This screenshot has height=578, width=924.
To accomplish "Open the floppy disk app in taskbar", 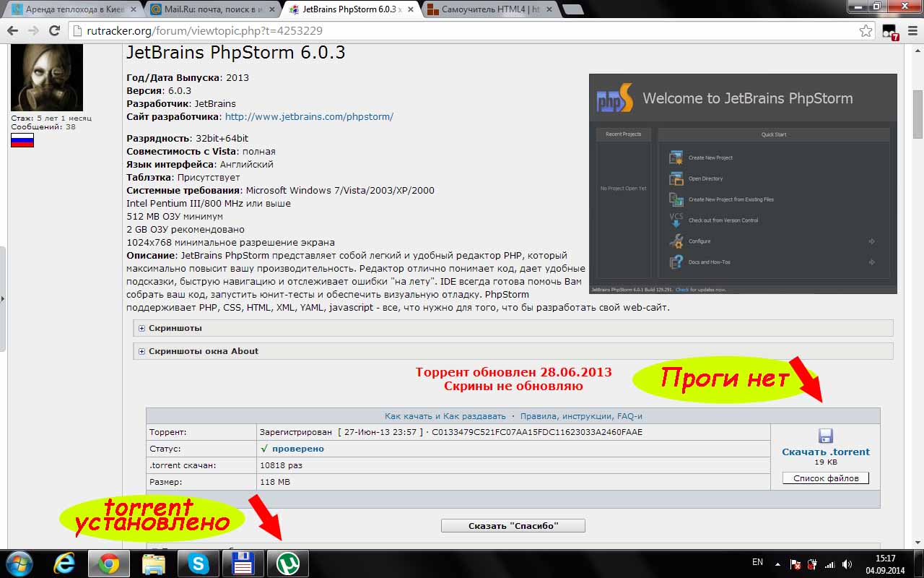I will pyautogui.click(x=243, y=564).
